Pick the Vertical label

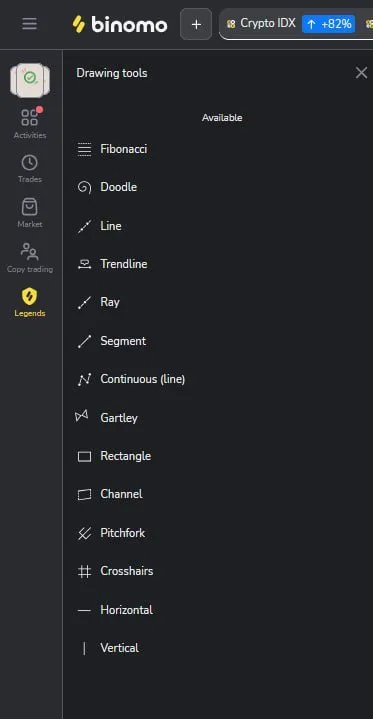click(120, 648)
